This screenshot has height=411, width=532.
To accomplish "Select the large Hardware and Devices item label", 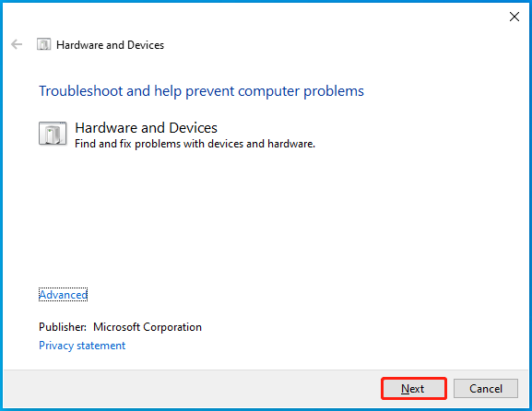I will pos(147,128).
